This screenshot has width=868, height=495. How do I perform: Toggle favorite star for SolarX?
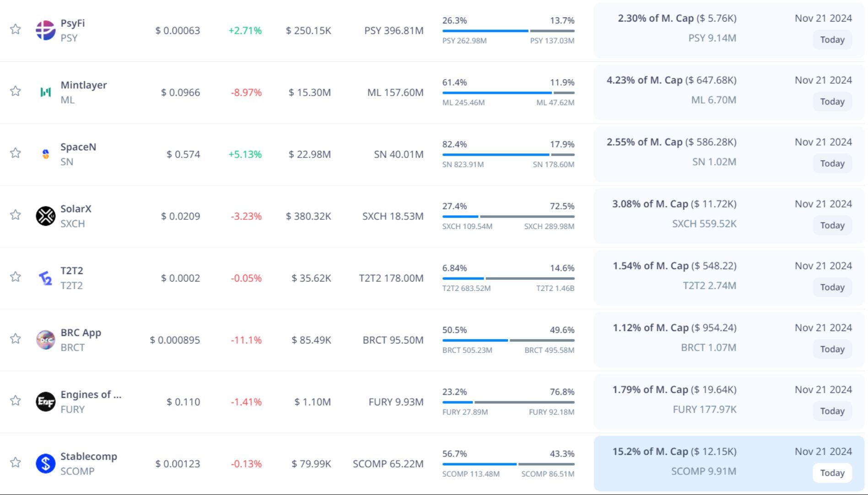[16, 215]
